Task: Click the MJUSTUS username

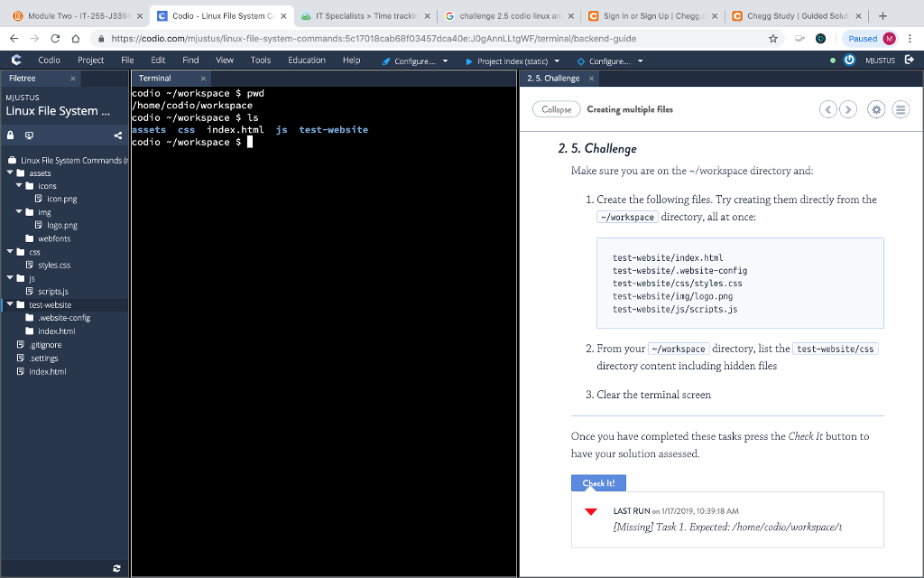Action: (880, 61)
